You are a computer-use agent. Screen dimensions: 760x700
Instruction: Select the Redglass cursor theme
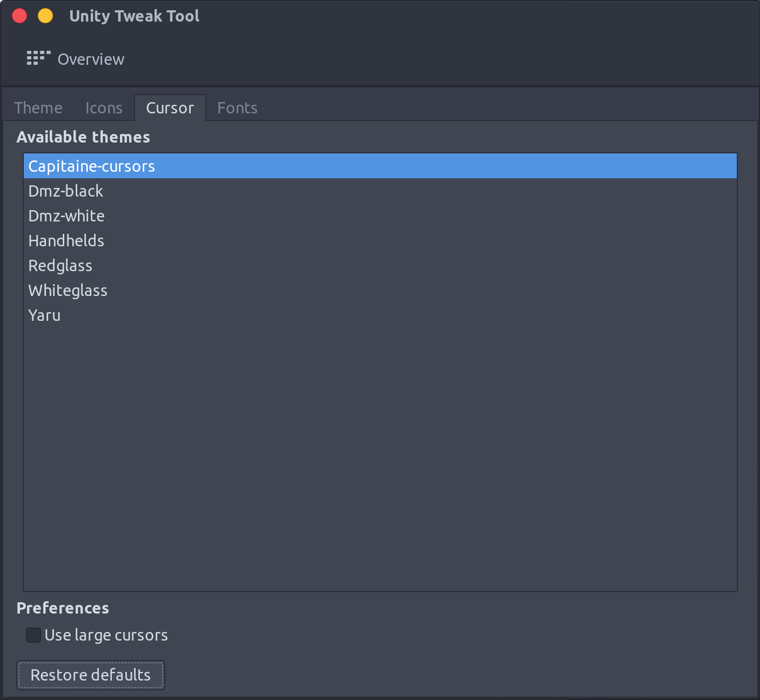pyautogui.click(x=380, y=265)
